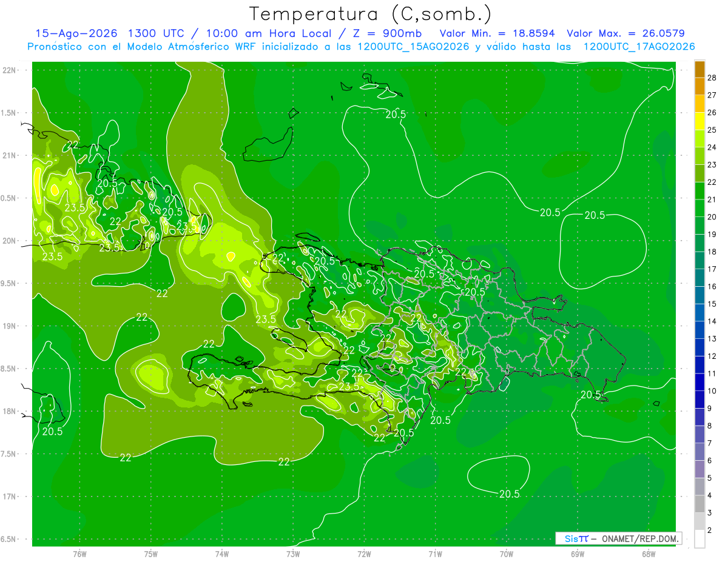Click the 20N latitude axis label

coord(8,241)
